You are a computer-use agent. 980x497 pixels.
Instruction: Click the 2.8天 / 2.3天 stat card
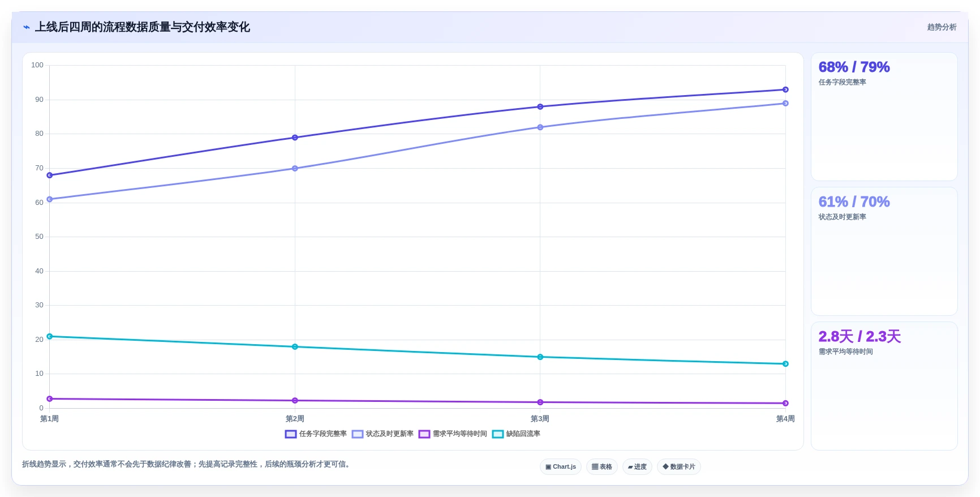(884, 386)
